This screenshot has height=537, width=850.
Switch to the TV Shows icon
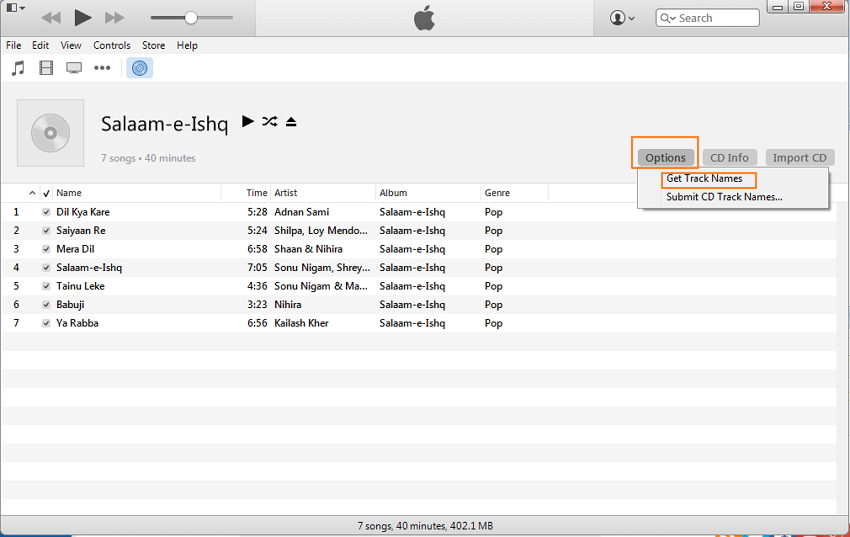(x=74, y=68)
